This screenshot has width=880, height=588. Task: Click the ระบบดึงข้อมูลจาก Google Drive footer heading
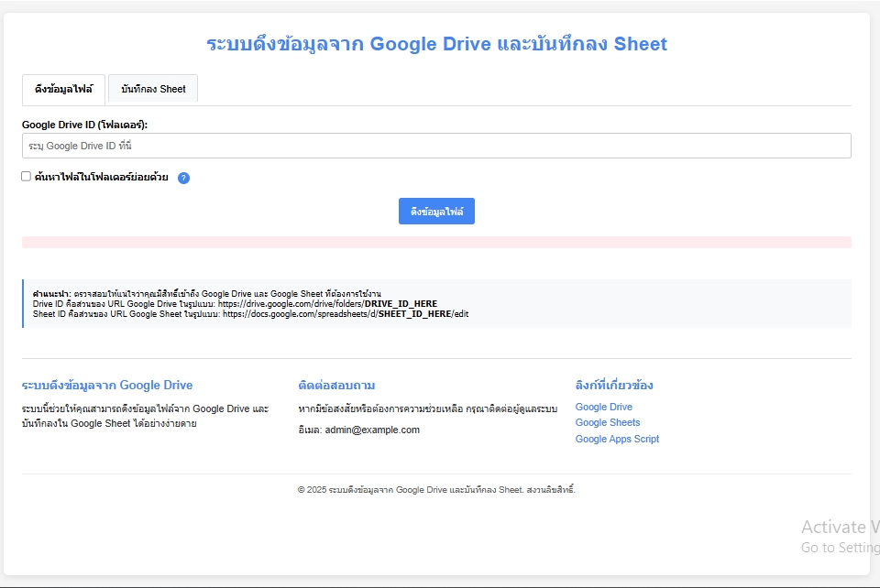[x=107, y=385]
